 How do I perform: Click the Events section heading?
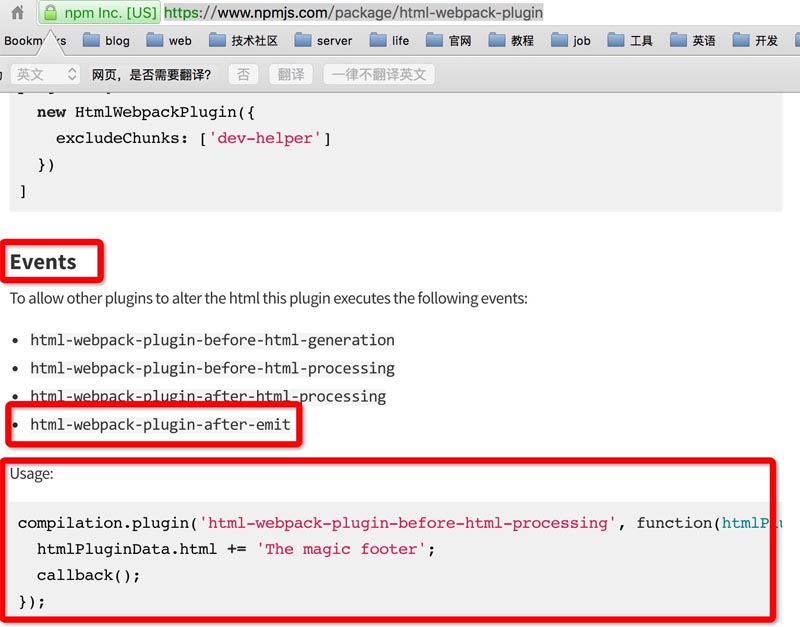[43, 262]
